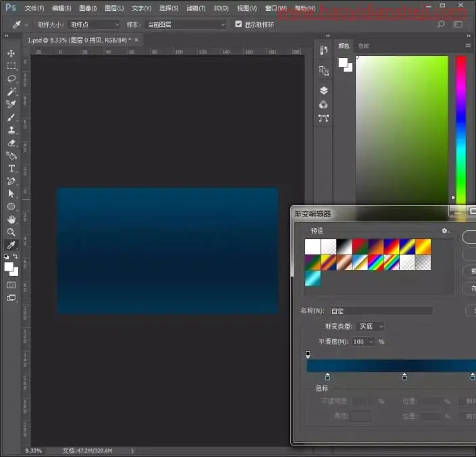This screenshot has width=476, height=457.
Task: Open the Channels panel icon
Action: click(x=323, y=105)
